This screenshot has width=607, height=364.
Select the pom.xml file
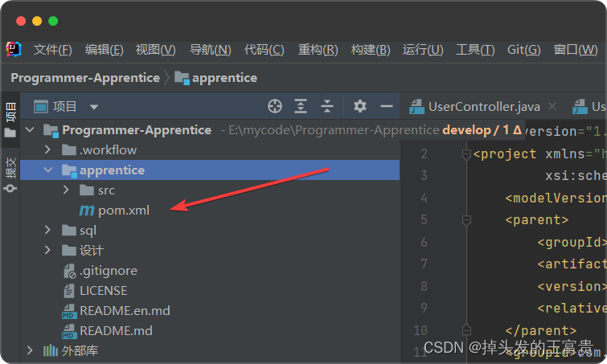pyautogui.click(x=210, y=211)
